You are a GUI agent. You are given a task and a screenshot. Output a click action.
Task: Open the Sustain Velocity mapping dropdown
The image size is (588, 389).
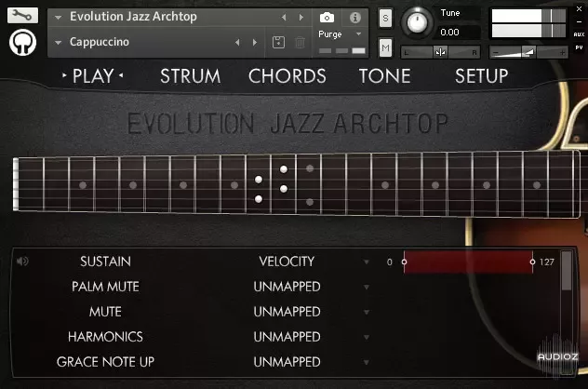(367, 262)
